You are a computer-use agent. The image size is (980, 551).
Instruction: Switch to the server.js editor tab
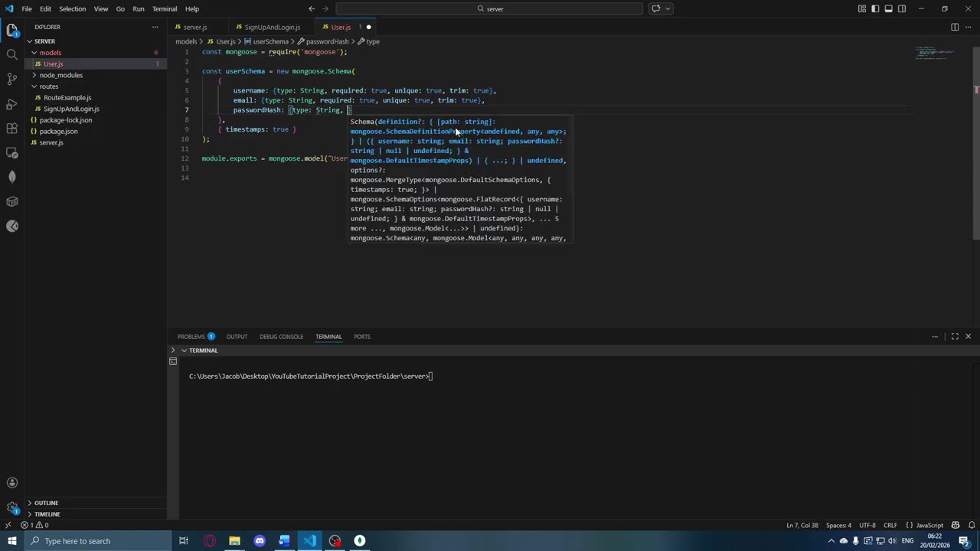pos(194,27)
